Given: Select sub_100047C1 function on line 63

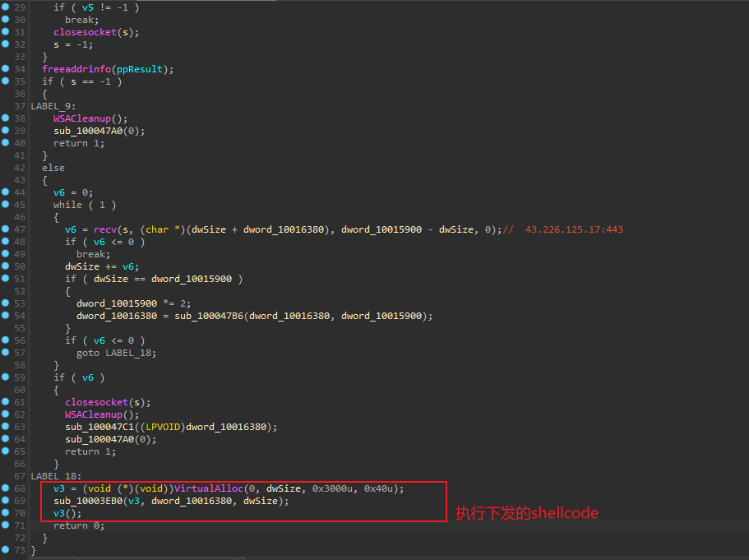Looking at the screenshot, I should 99,427.
